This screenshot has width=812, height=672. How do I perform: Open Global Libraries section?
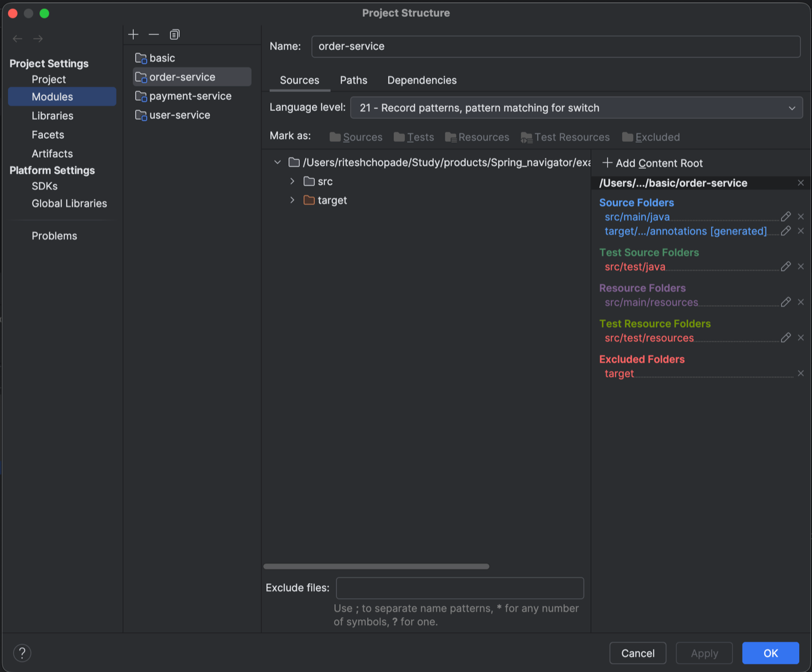click(70, 204)
